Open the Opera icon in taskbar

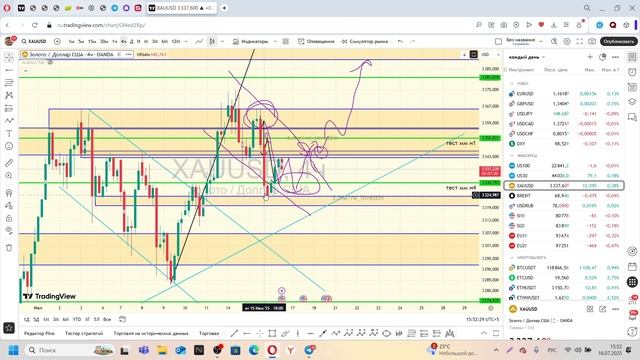(272, 350)
